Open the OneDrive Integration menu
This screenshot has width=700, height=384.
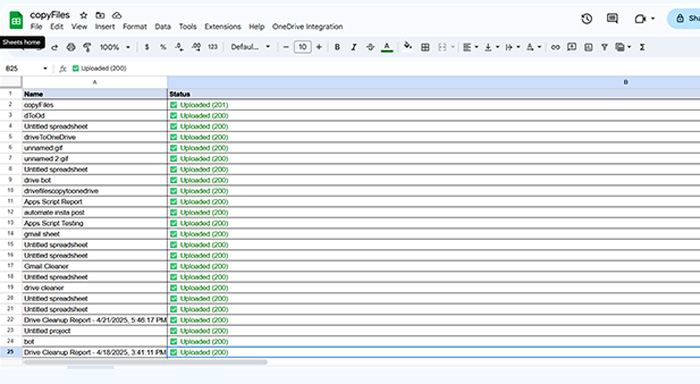click(308, 27)
